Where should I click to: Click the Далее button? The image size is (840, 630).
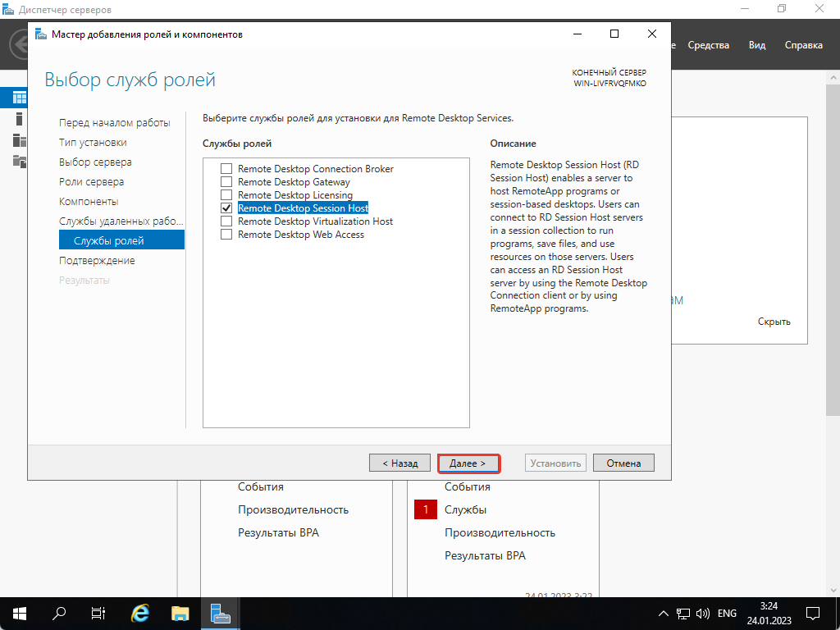[468, 463]
